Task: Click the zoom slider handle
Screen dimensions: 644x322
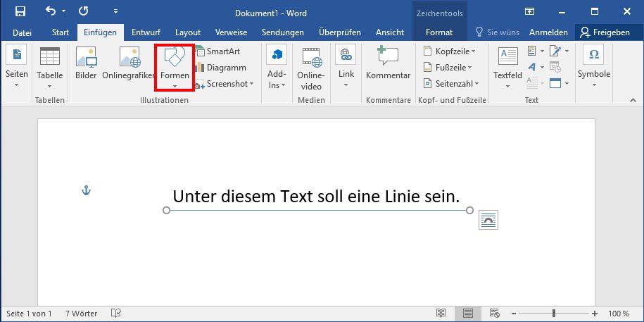Action: tap(554, 314)
